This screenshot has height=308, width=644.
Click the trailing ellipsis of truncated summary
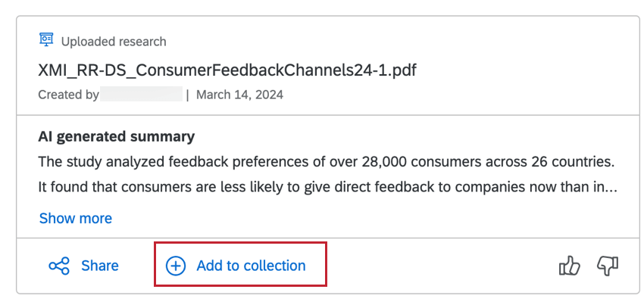[x=611, y=187]
